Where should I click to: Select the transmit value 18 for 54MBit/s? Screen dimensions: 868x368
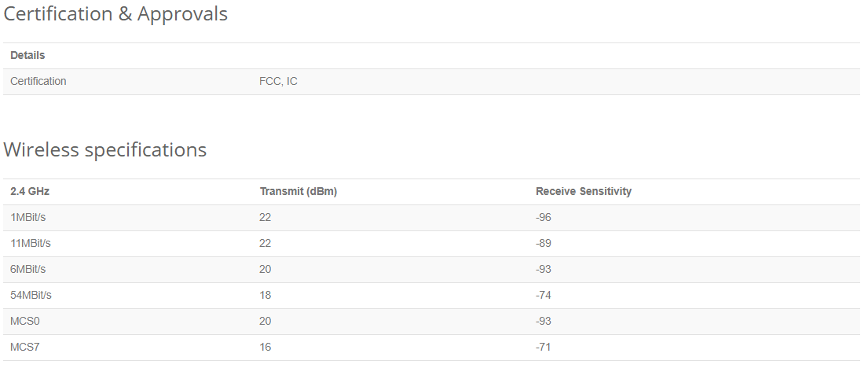[266, 296]
